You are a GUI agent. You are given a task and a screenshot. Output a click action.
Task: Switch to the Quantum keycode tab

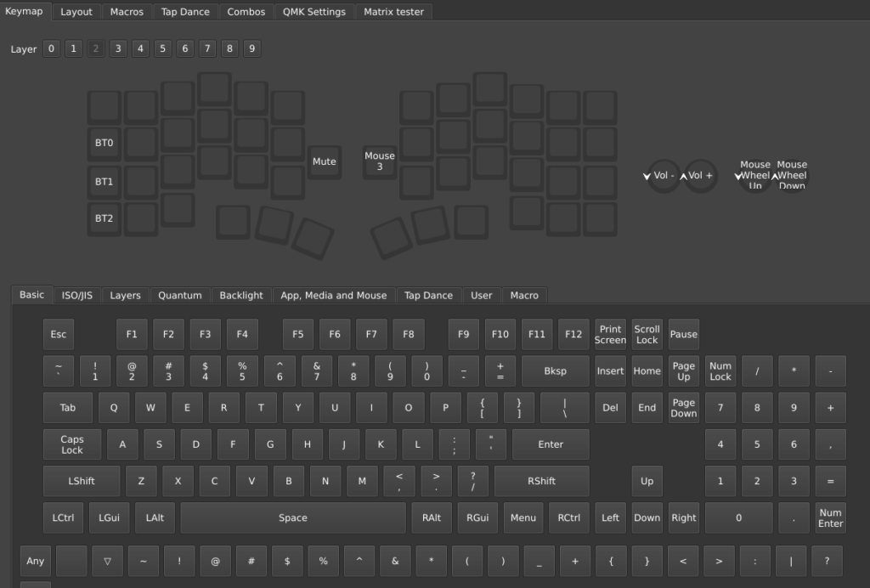coord(180,295)
